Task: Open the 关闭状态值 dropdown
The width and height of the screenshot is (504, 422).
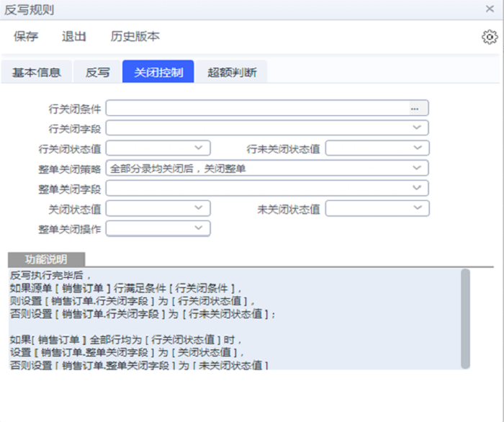Action: click(199, 208)
